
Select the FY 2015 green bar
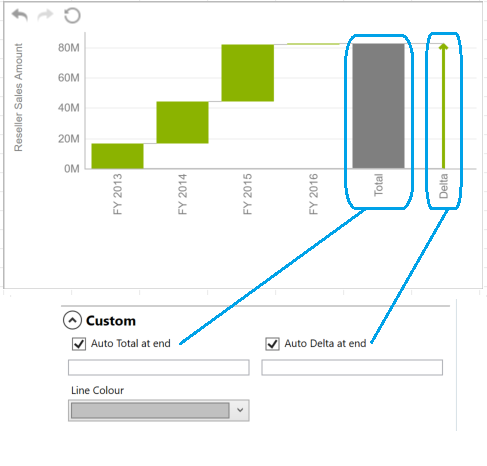pos(248,73)
